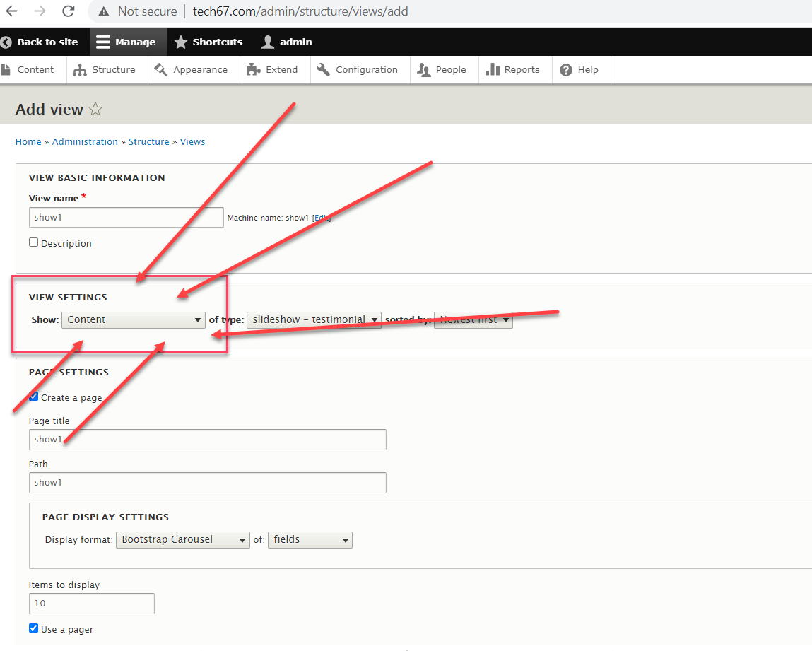812x651 pixels.
Task: Open the Extend menu label
Action: (x=282, y=70)
